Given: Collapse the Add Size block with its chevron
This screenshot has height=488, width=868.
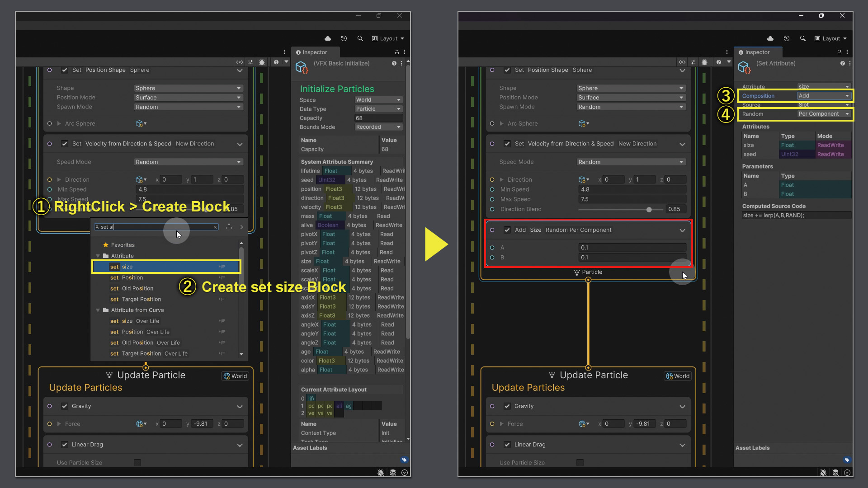Looking at the screenshot, I should click(x=682, y=230).
